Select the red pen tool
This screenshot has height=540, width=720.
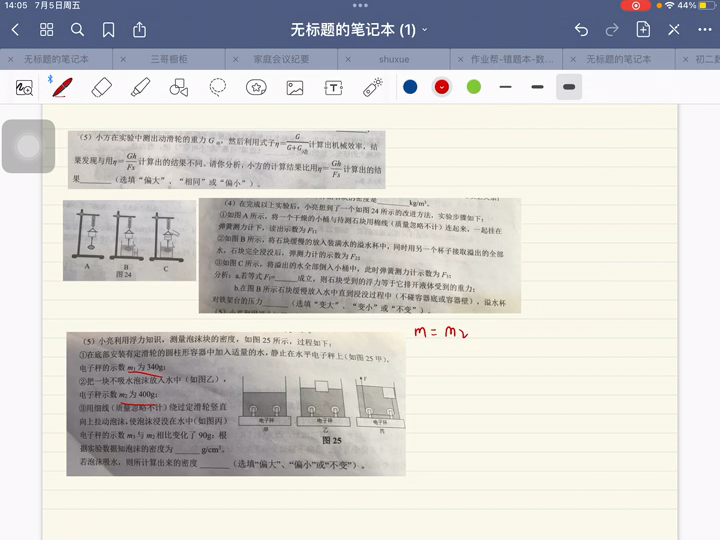pos(62,87)
